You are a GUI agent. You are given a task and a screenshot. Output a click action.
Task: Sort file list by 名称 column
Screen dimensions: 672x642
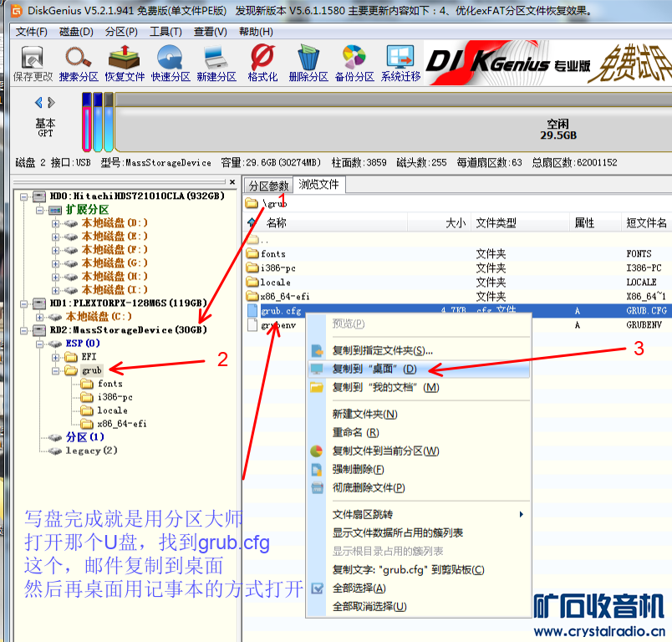tap(277, 222)
